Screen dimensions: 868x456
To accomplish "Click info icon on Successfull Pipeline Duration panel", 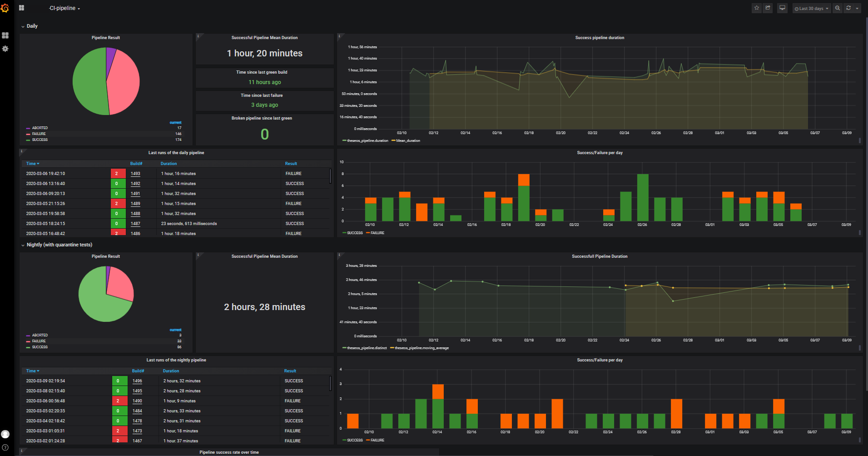I will click(x=339, y=254).
